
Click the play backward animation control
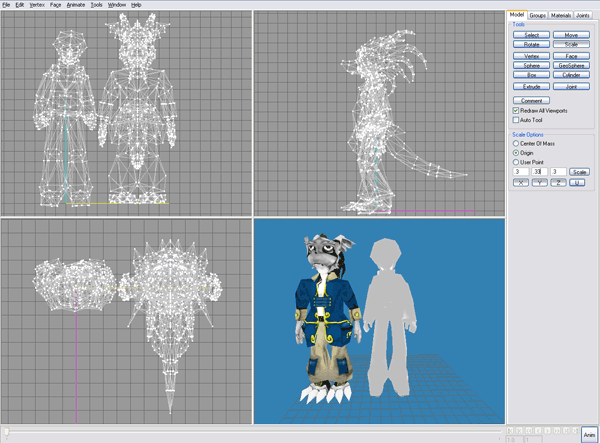[538, 431]
